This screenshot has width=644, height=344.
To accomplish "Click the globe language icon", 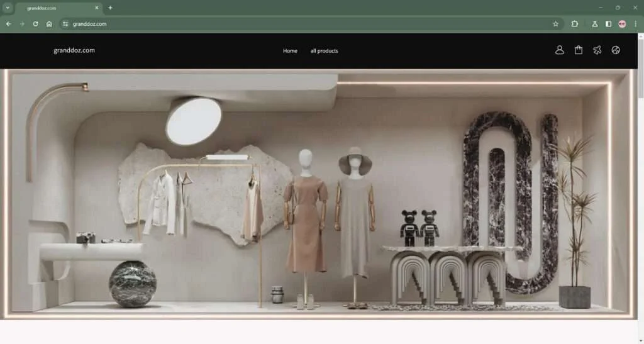I will (x=615, y=50).
